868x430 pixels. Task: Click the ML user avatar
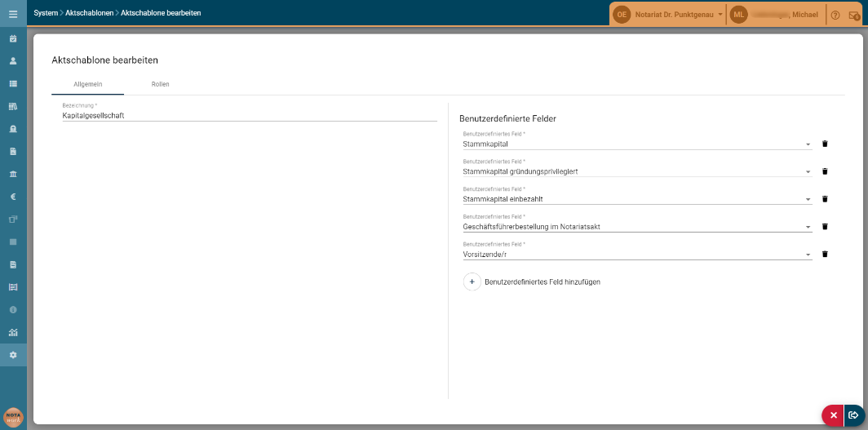(x=739, y=15)
